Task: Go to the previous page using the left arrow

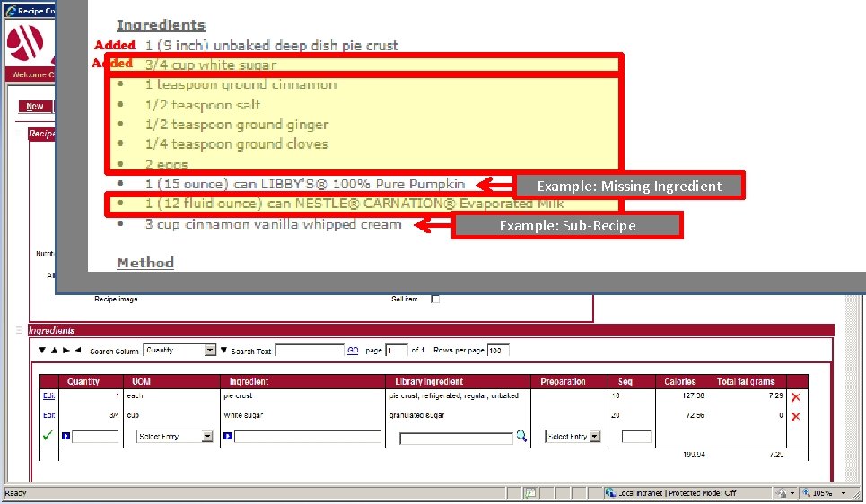Action: [x=78, y=350]
